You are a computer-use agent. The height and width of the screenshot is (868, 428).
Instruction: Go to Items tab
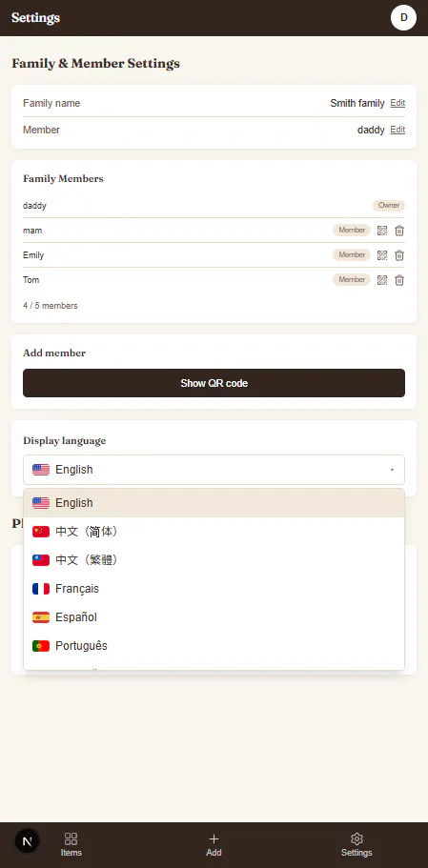[71, 845]
